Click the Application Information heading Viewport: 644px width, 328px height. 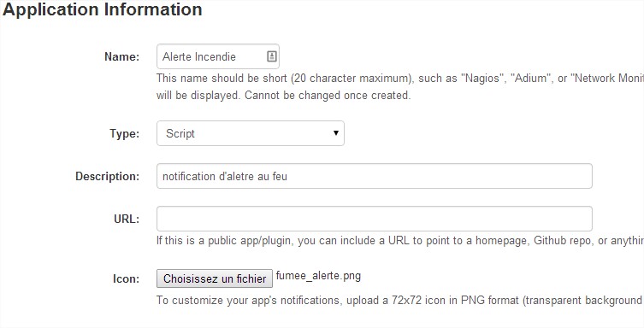[x=103, y=9]
